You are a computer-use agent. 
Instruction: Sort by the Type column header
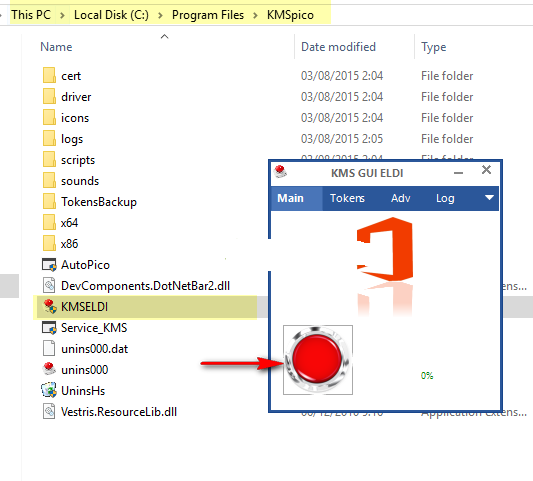click(433, 47)
